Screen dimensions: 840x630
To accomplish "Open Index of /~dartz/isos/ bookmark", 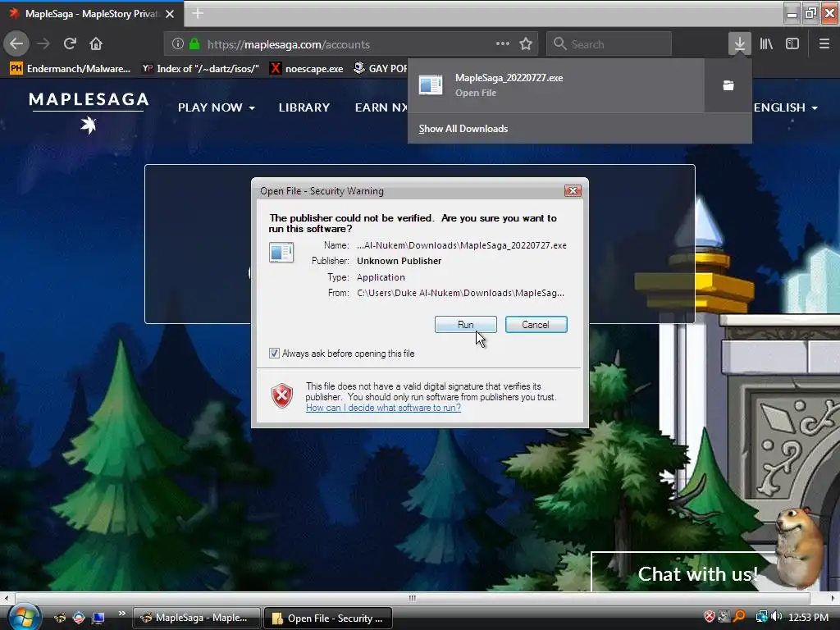I will (200, 69).
